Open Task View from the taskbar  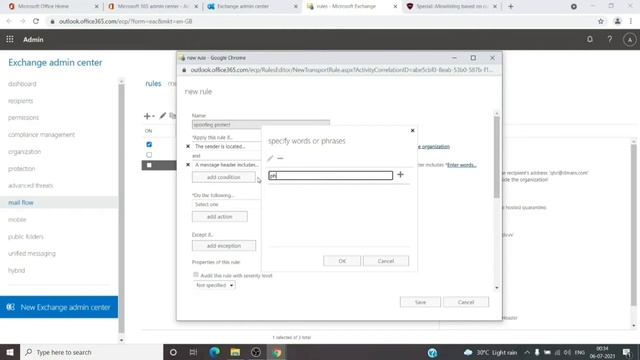(x=193, y=352)
